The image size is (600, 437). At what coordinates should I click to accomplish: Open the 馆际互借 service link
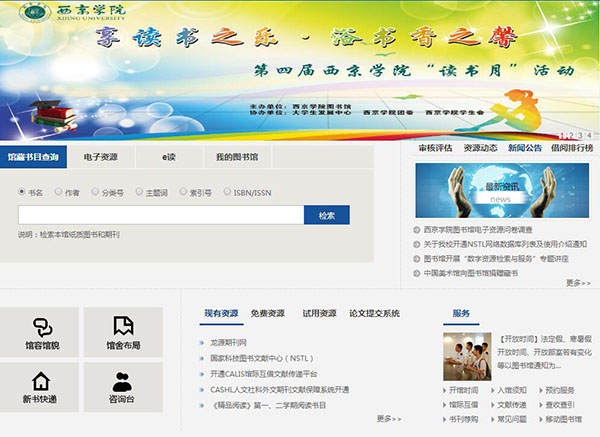tap(463, 405)
